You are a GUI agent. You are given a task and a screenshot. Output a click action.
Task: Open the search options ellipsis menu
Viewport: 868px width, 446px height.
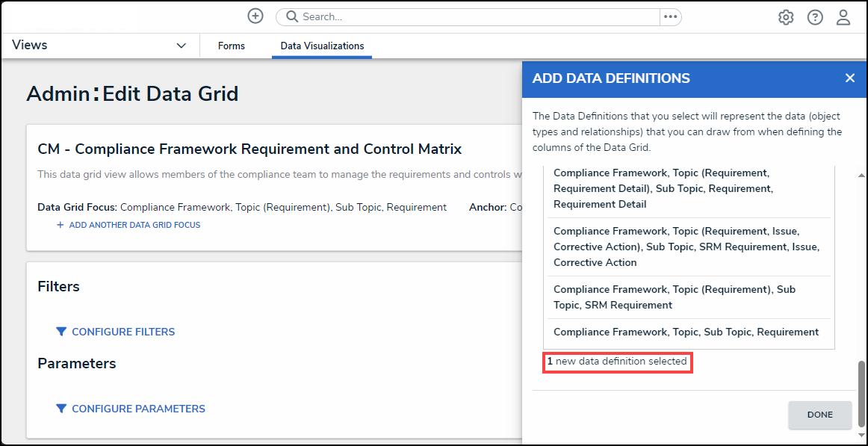click(670, 16)
